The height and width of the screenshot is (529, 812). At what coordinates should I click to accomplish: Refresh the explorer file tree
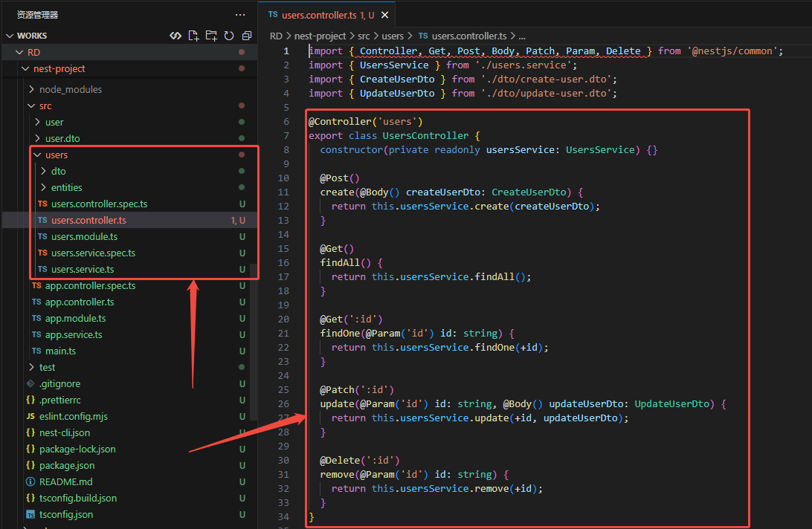(229, 36)
